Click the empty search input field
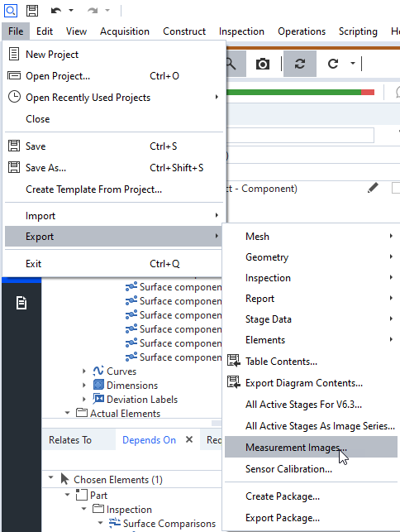Viewport: 400px width, 532px height. (300, 136)
